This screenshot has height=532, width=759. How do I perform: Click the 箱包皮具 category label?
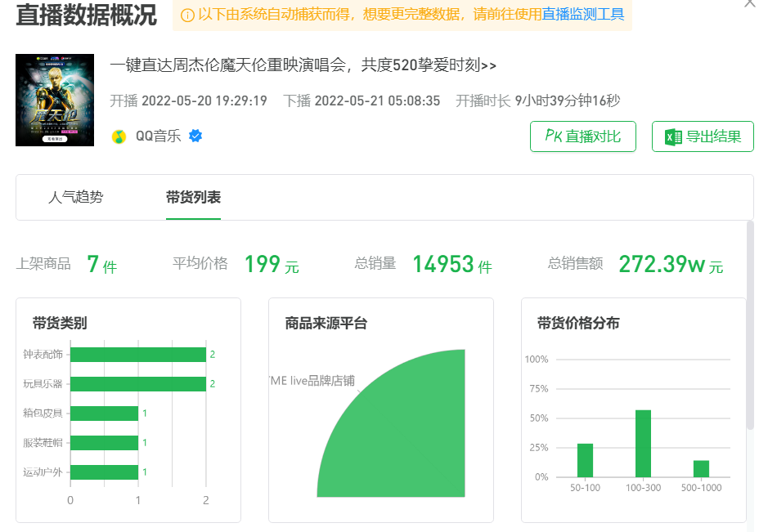pyautogui.click(x=43, y=414)
